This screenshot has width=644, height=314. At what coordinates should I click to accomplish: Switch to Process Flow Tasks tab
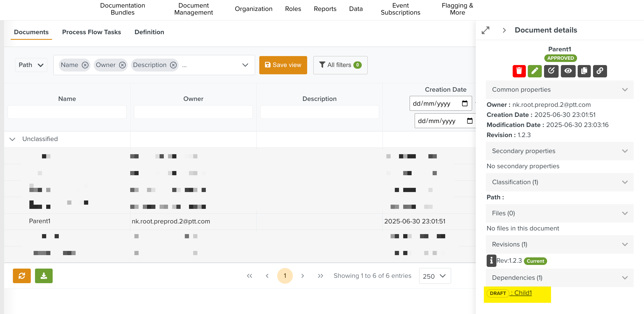91,32
